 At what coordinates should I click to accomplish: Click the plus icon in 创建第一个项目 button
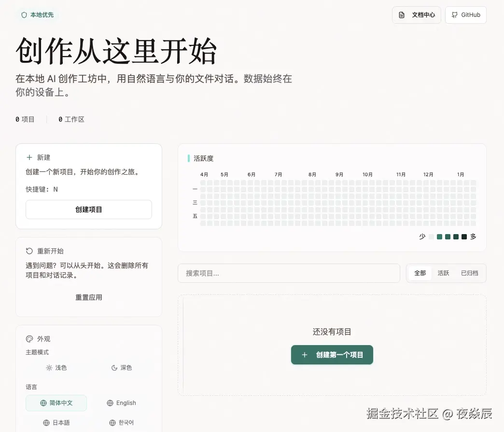click(x=305, y=355)
